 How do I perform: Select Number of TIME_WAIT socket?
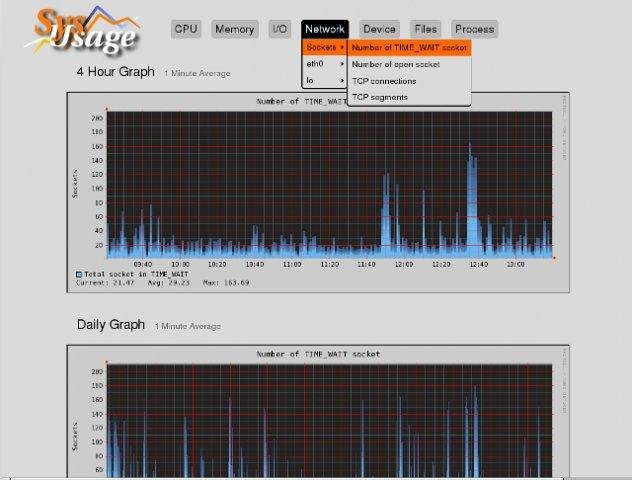(x=409, y=48)
